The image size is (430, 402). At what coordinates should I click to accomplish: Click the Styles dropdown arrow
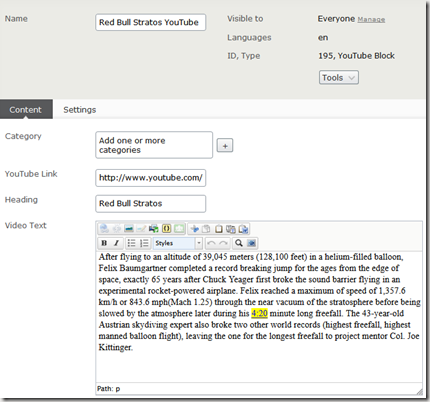click(199, 243)
